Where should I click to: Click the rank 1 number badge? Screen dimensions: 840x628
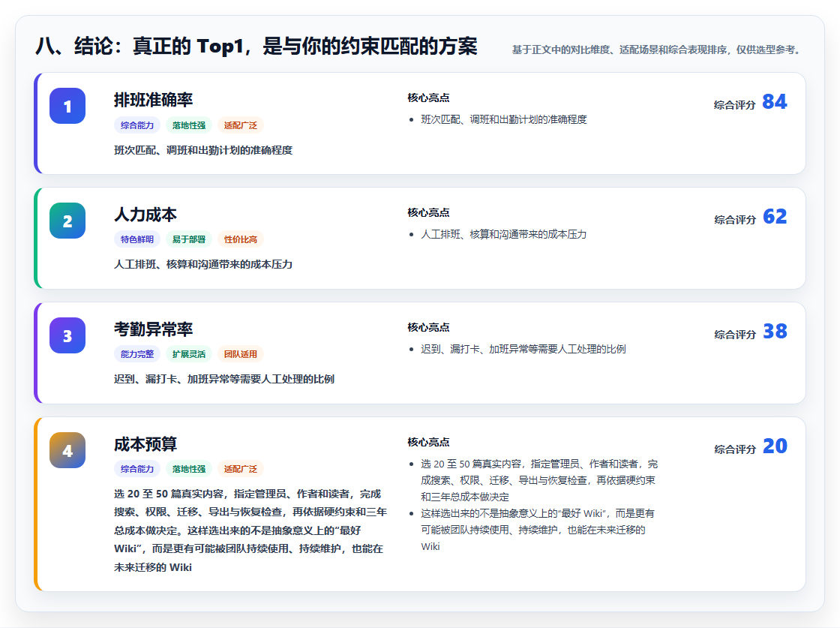[x=67, y=106]
